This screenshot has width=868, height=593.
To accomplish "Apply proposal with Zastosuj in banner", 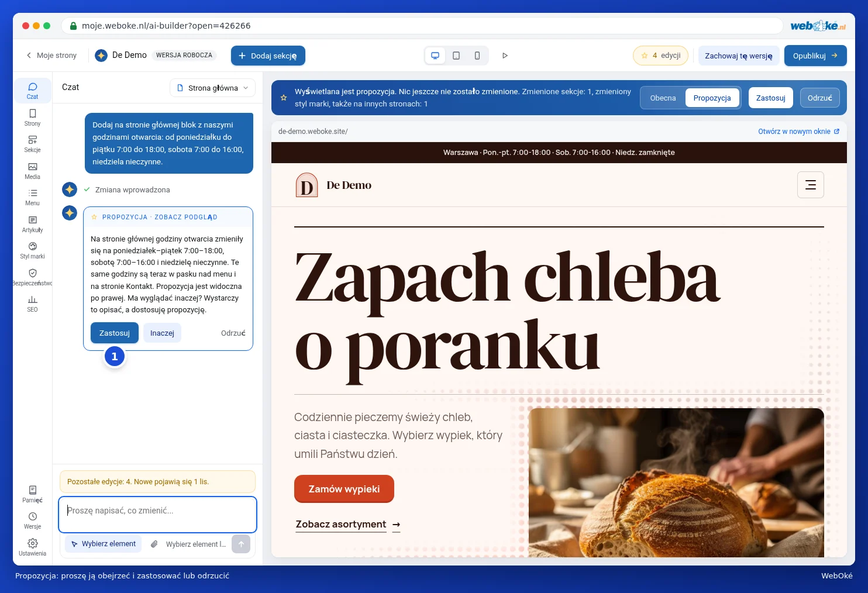I will pyautogui.click(x=770, y=98).
